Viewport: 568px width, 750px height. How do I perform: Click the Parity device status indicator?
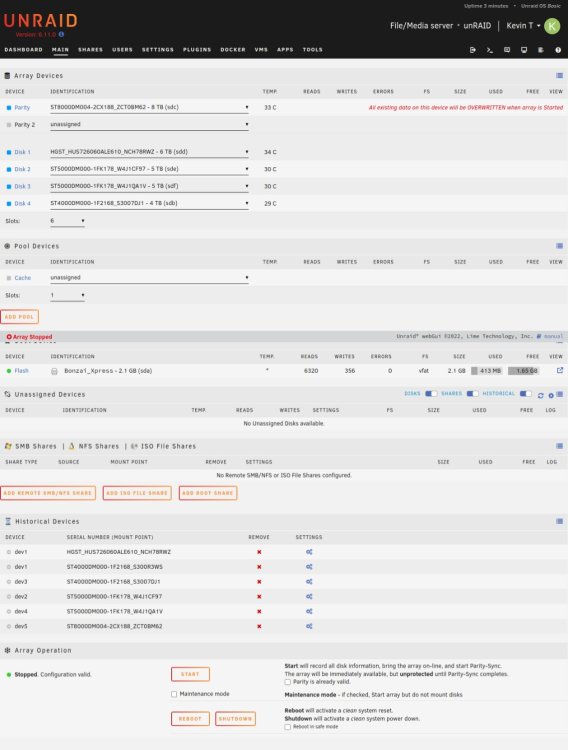click(x=9, y=108)
